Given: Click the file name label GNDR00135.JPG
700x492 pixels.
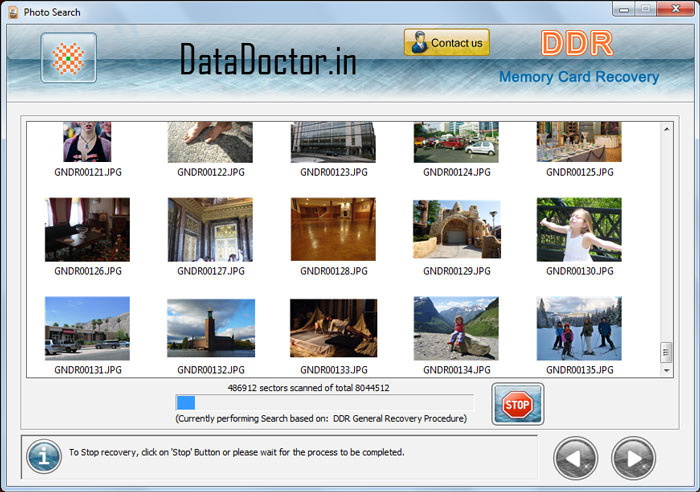Looking at the screenshot, I should pyautogui.click(x=580, y=370).
